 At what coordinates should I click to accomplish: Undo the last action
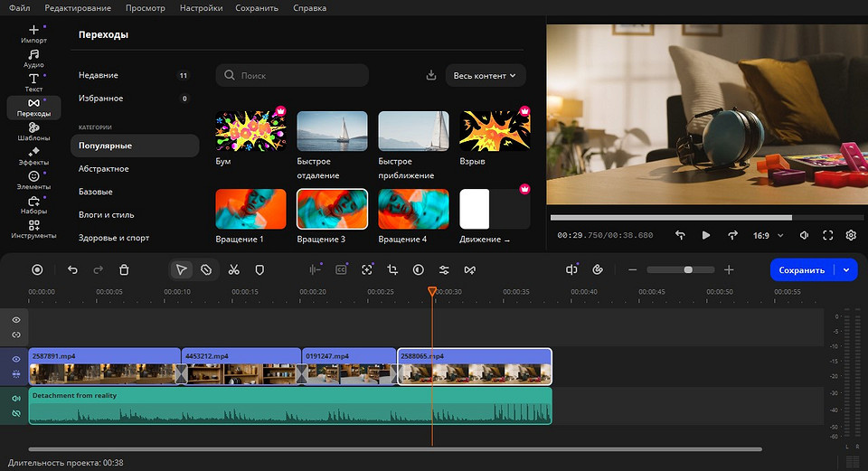(72, 269)
